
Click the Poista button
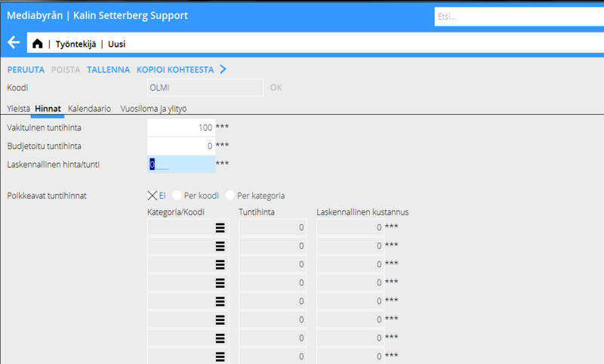pyautogui.click(x=66, y=69)
